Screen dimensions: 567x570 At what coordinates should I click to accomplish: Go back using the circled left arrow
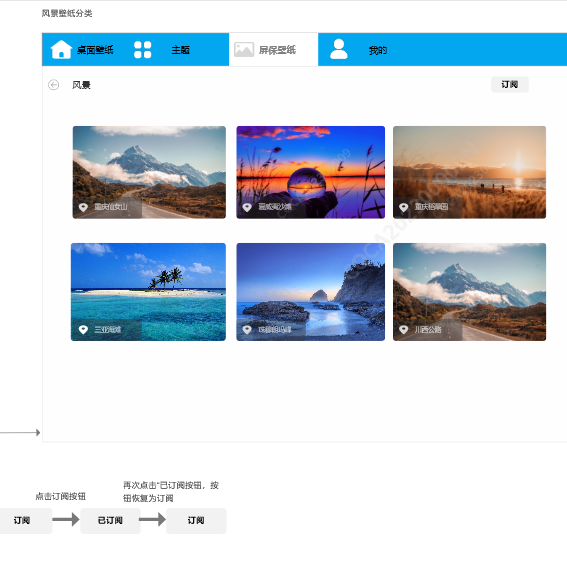(53, 85)
